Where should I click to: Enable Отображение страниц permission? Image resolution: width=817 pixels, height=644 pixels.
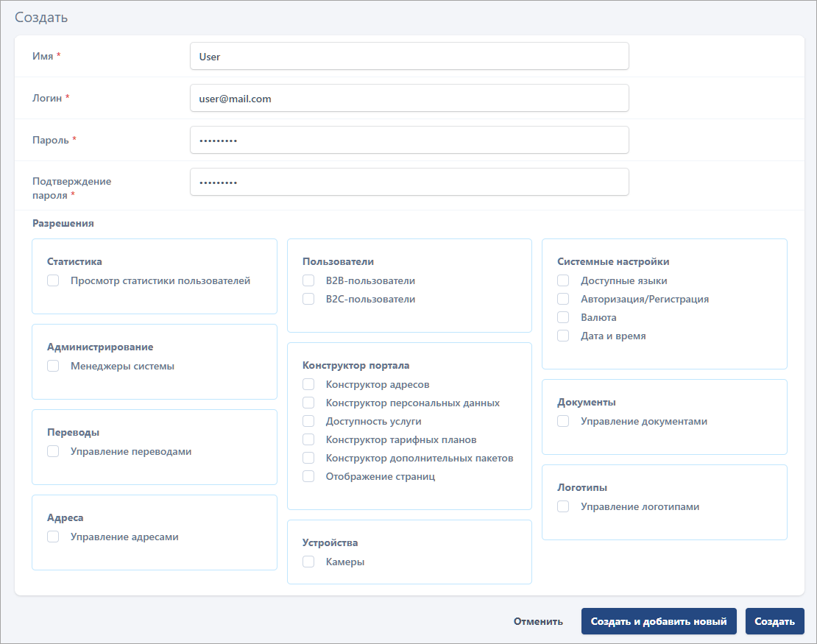pyautogui.click(x=308, y=476)
